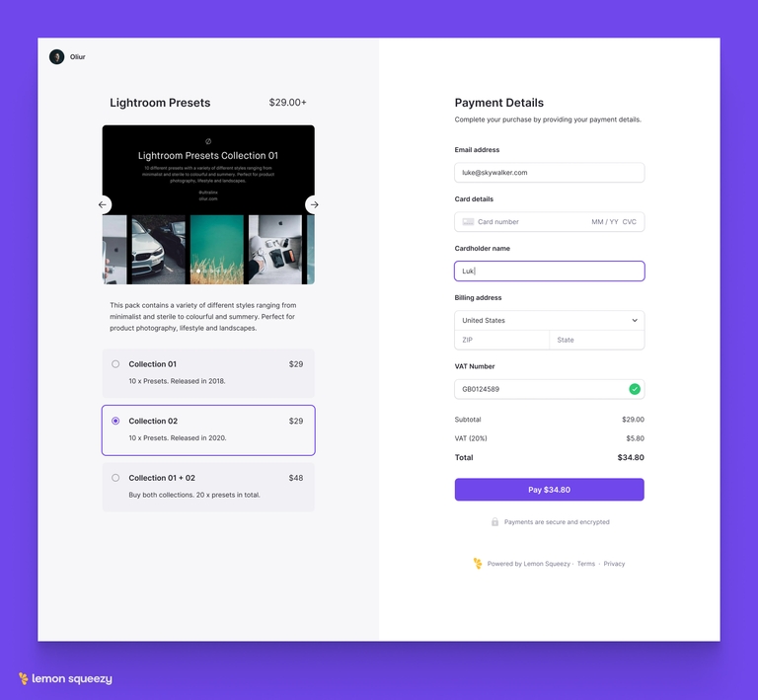Open the United States country dropdown

pos(549,321)
